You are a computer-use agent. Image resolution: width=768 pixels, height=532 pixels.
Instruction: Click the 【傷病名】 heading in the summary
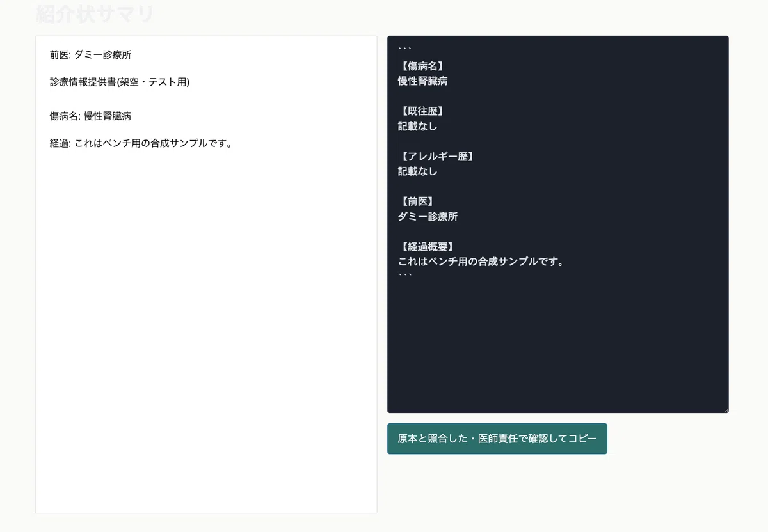421,66
